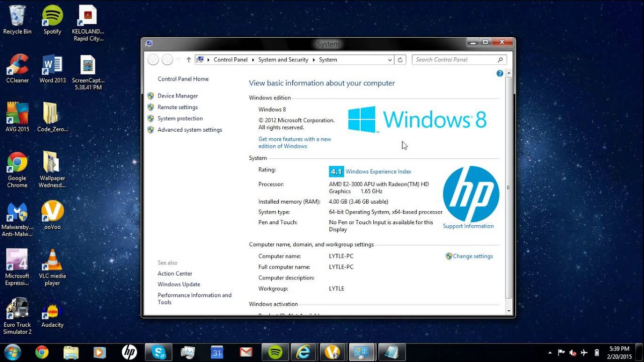Select the Wallpaper Wednesday desktop folder
This screenshot has width=644, height=362.
[52, 170]
